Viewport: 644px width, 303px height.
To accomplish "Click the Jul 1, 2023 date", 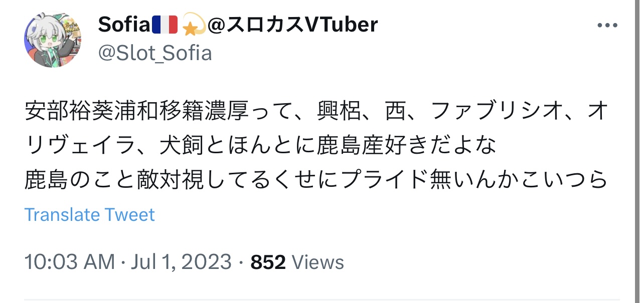I will click(x=181, y=262).
